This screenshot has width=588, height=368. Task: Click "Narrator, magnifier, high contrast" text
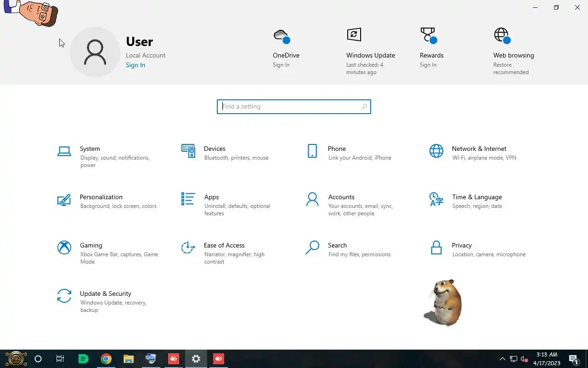pyautogui.click(x=234, y=258)
